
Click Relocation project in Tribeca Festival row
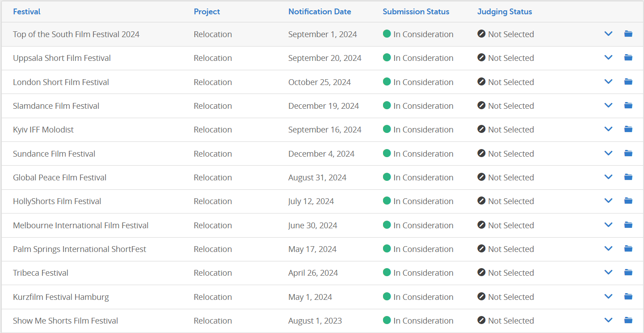pos(213,273)
